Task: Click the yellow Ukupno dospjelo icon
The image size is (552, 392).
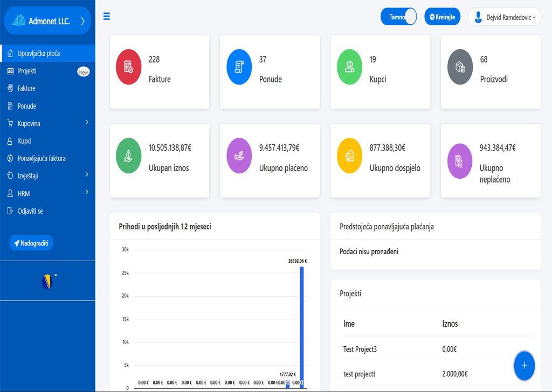Action: (x=349, y=156)
